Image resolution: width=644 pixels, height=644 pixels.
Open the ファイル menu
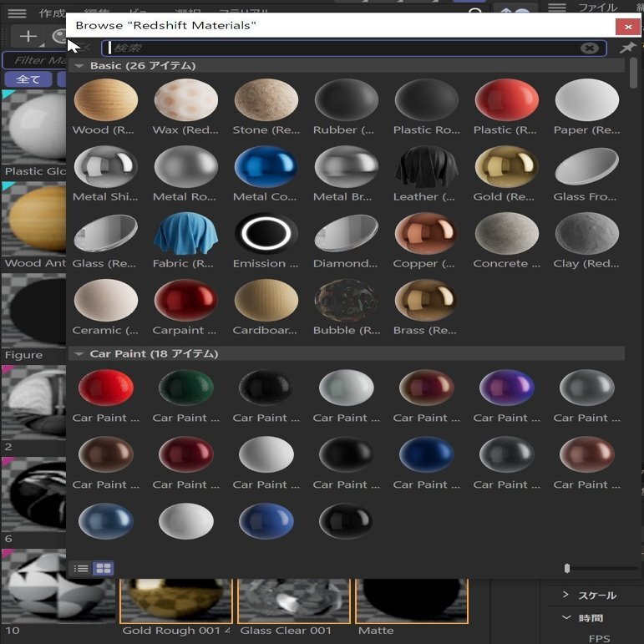[597, 8]
